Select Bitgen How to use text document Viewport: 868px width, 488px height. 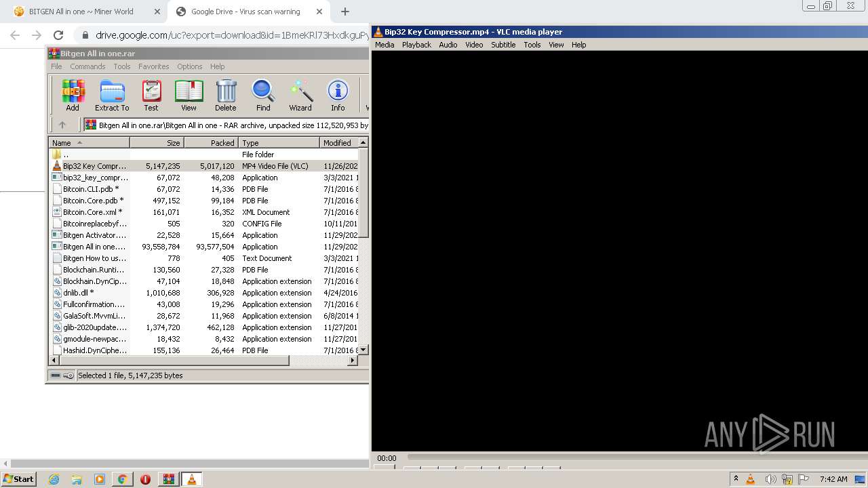(203, 258)
